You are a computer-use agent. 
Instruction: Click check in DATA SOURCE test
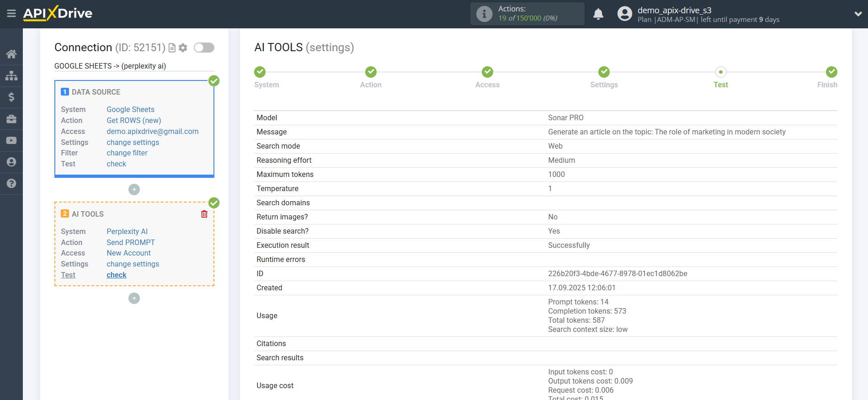116,164
